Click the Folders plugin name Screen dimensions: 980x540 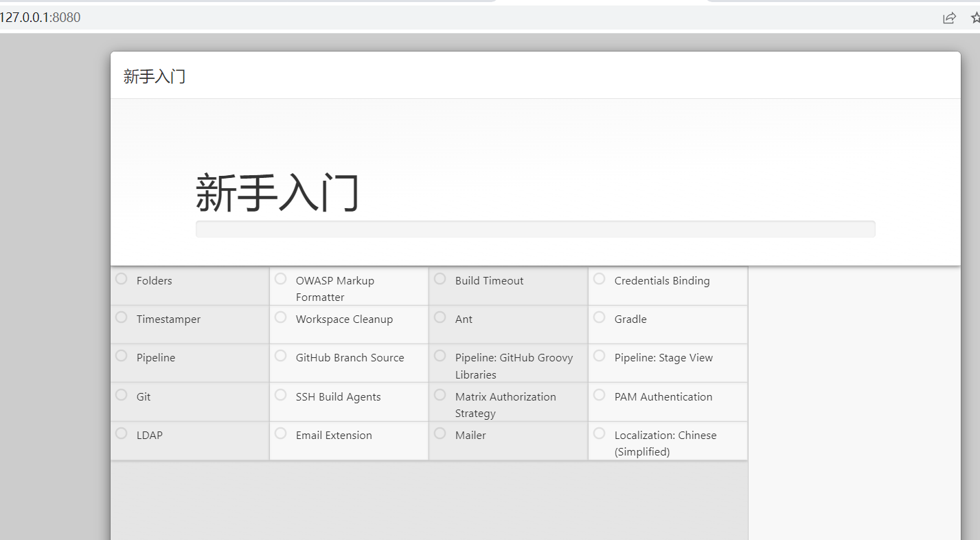155,280
